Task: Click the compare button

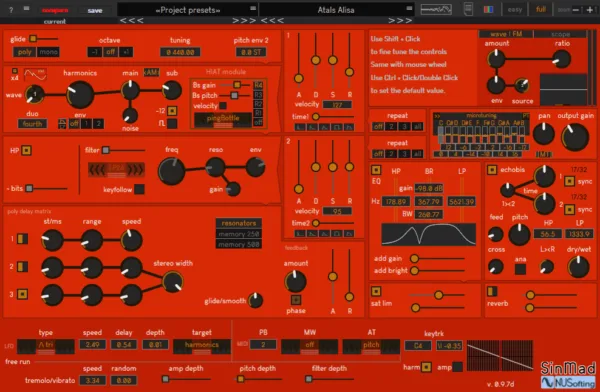Action: pos(55,10)
